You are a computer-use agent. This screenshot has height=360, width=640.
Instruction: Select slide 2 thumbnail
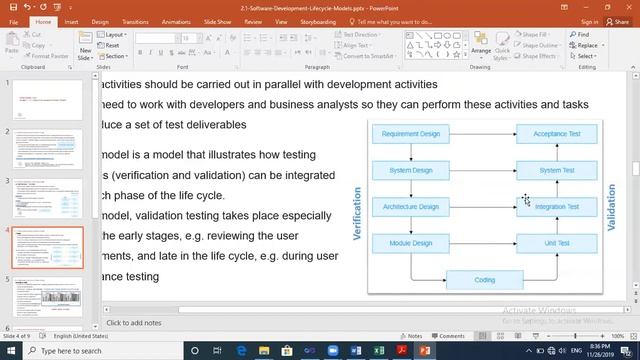[47, 149]
